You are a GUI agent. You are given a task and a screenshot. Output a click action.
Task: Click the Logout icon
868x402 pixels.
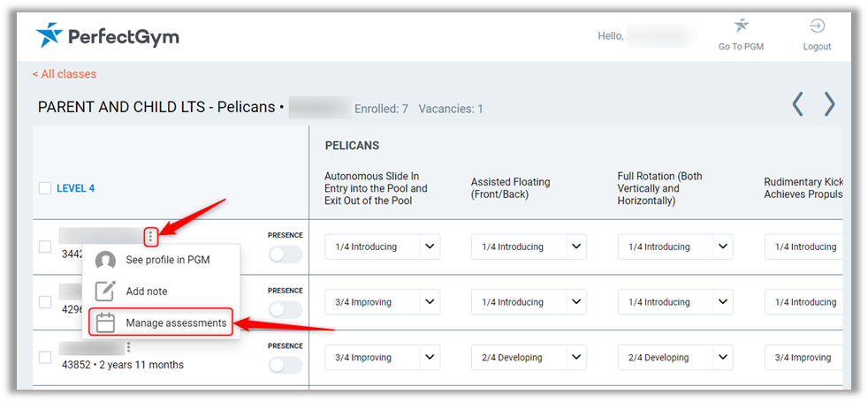pyautogui.click(x=817, y=27)
